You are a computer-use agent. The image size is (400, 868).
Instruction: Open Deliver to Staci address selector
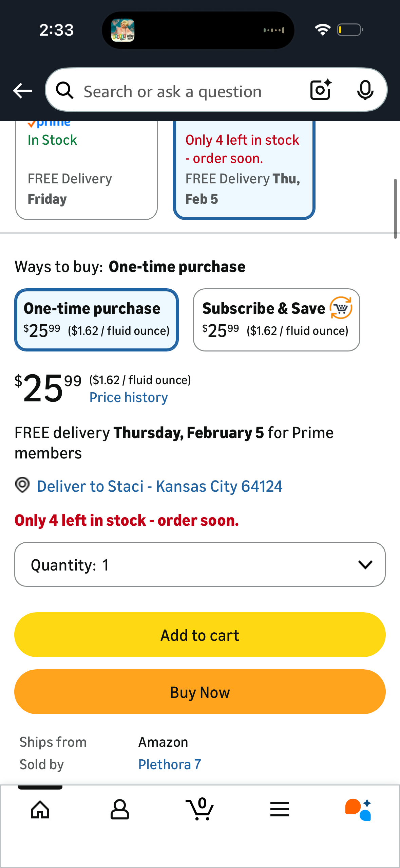pyautogui.click(x=159, y=486)
